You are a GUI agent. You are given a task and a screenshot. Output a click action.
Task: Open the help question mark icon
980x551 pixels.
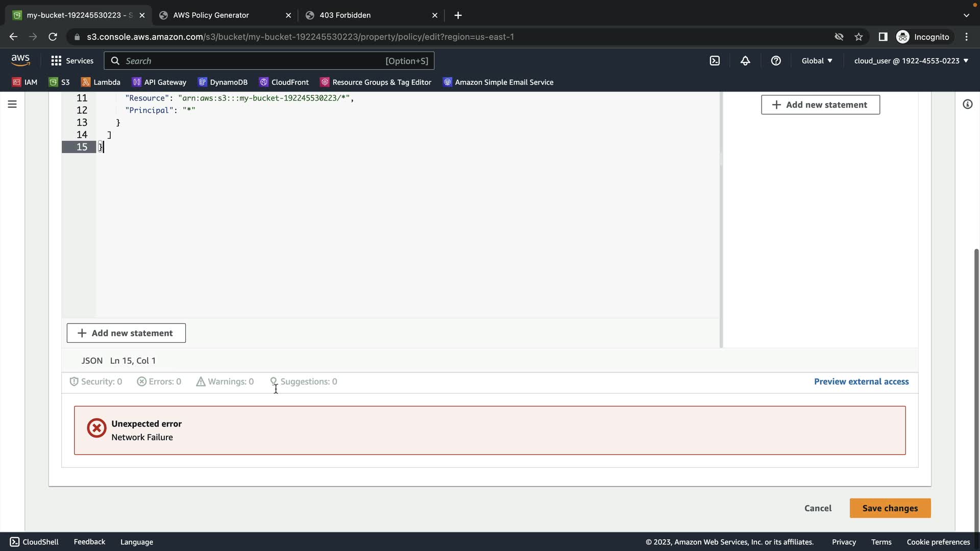pyautogui.click(x=776, y=61)
